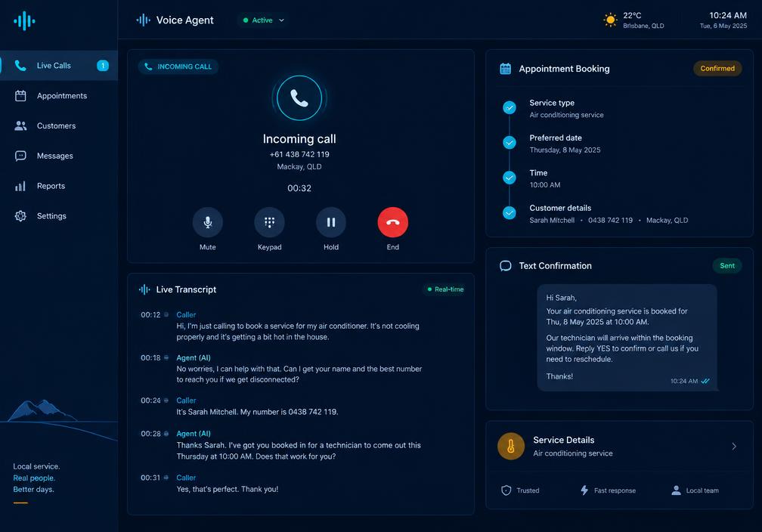Open the Active status dropdown
This screenshot has height=532, width=762.
263,20
